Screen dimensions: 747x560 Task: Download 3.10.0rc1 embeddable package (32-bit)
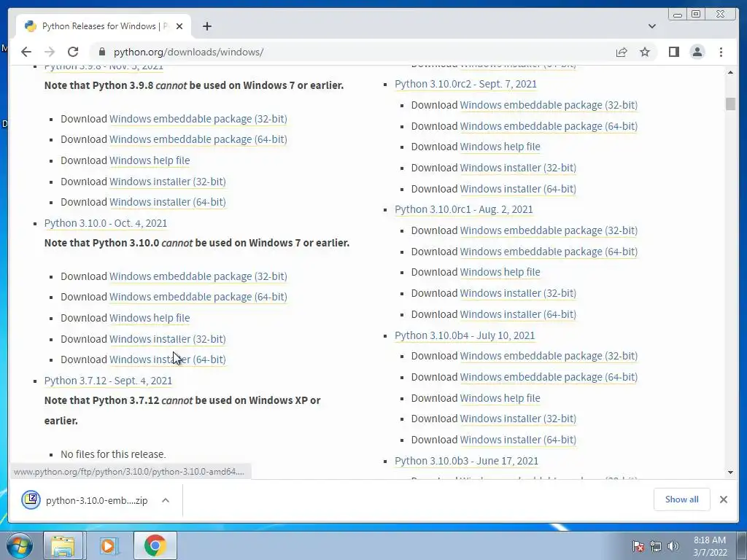(549, 230)
